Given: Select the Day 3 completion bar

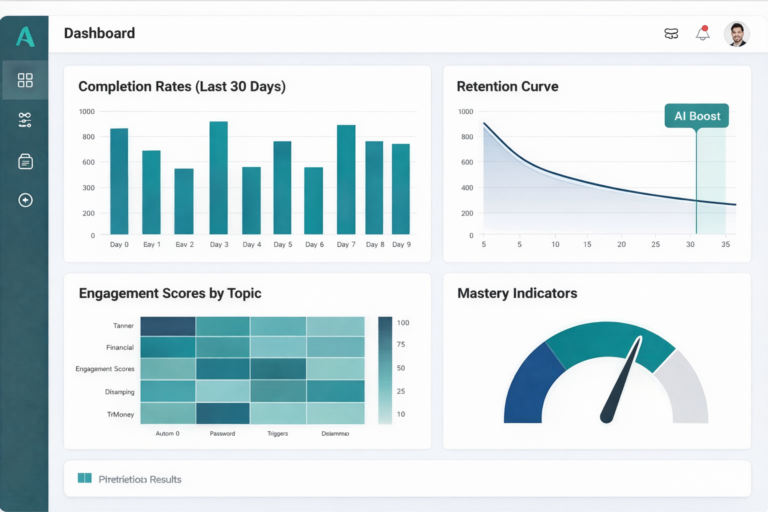Looking at the screenshot, I should 218,178.
